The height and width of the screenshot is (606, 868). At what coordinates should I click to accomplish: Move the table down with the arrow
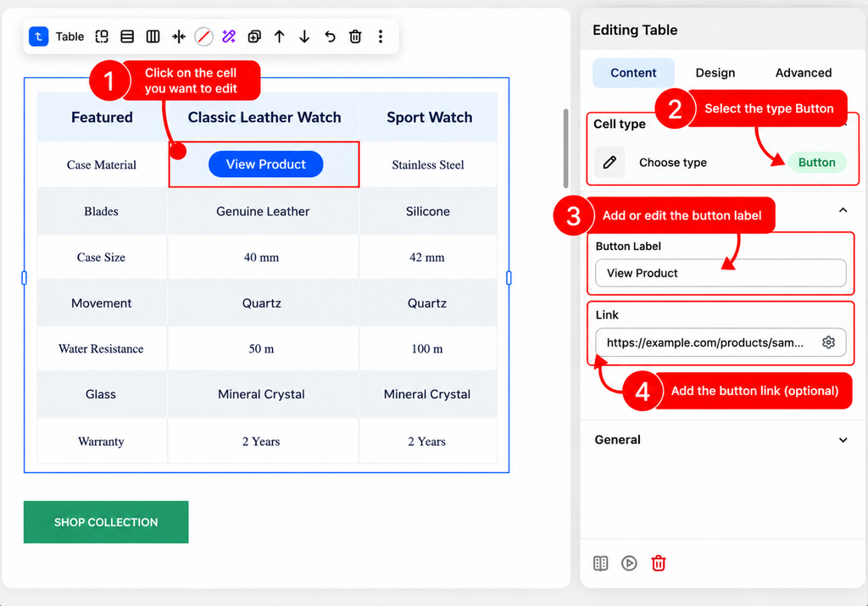(x=304, y=36)
